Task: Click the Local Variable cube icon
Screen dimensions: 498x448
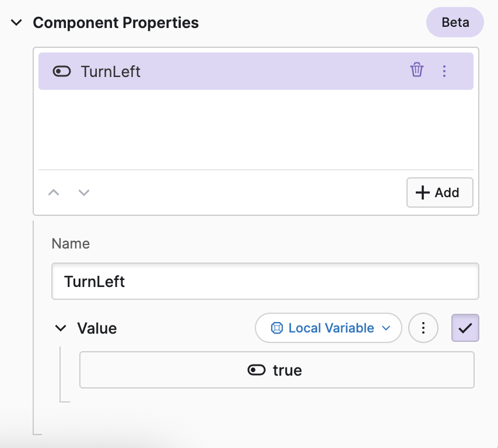Action: click(x=277, y=328)
